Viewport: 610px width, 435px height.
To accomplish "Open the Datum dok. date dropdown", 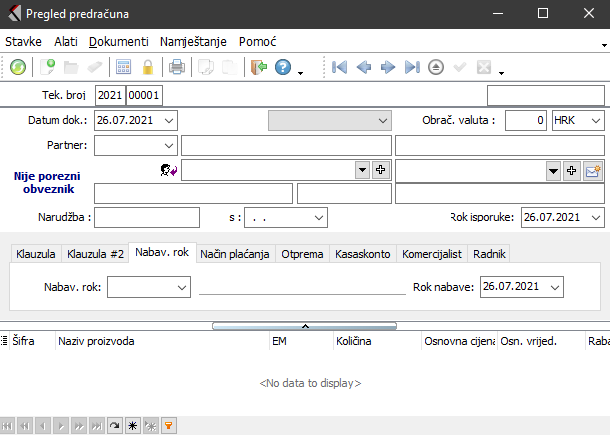I will 168,120.
